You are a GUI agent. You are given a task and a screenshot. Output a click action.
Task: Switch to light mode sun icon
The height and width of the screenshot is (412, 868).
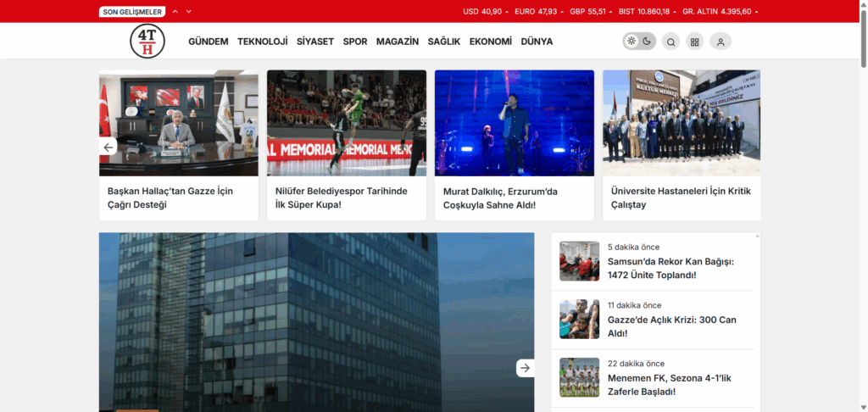[x=632, y=42]
